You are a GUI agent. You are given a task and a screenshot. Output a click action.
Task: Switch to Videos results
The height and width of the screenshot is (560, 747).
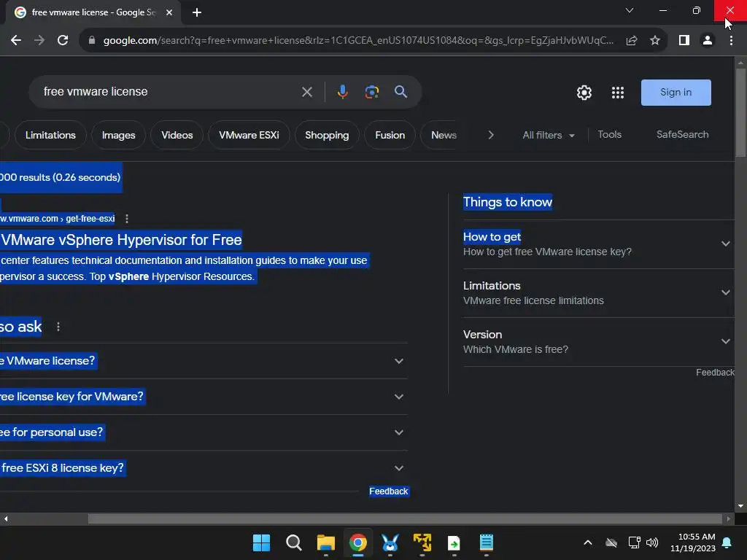[x=177, y=135]
